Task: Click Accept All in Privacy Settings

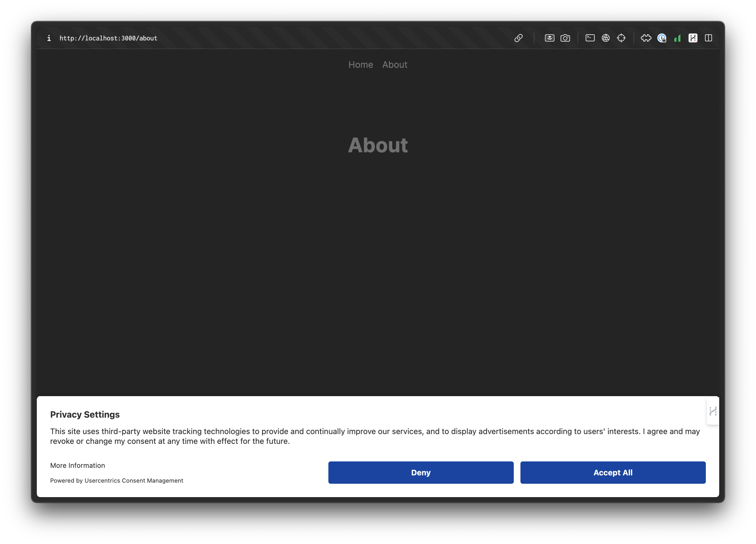Action: [x=613, y=472]
